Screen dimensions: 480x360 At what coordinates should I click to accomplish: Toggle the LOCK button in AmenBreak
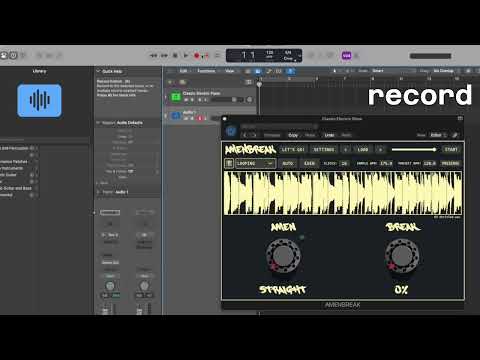(x=309, y=163)
